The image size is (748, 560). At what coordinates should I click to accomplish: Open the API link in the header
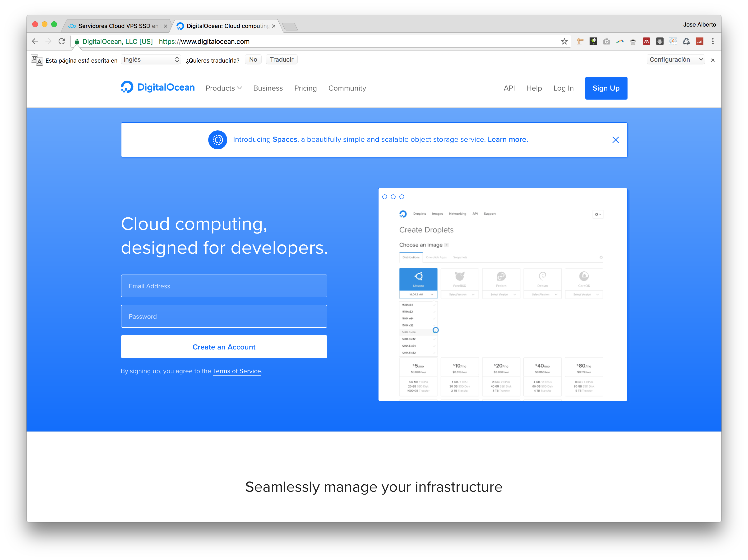[x=509, y=88]
